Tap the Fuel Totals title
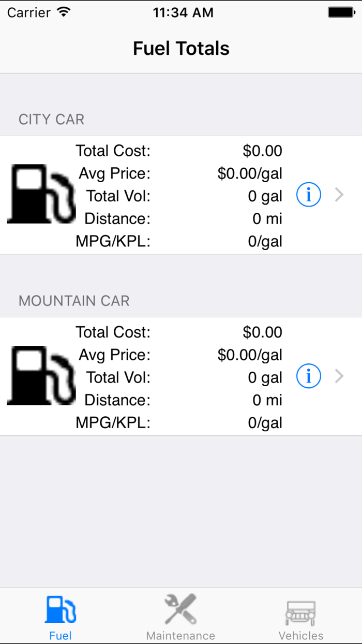362x644 pixels. pyautogui.click(x=181, y=48)
